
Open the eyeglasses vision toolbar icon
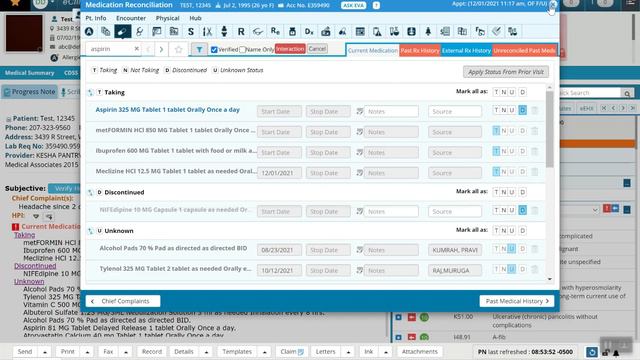(x=258, y=31)
